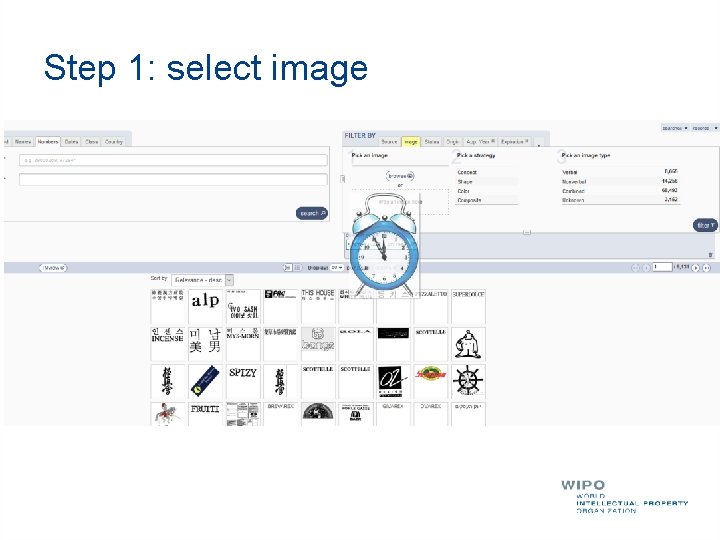Expand the extra filter tabs arrow
This screenshot has width=720, height=540.
pyautogui.click(x=539, y=144)
